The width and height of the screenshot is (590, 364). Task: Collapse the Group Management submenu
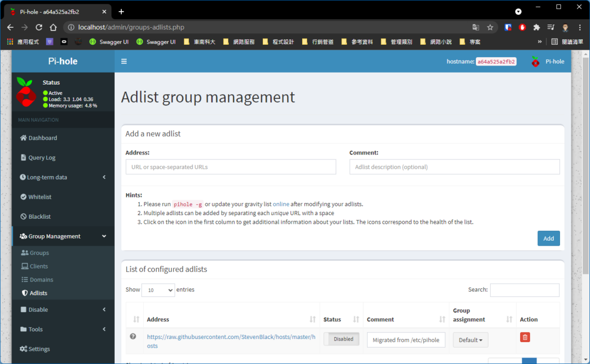(104, 236)
